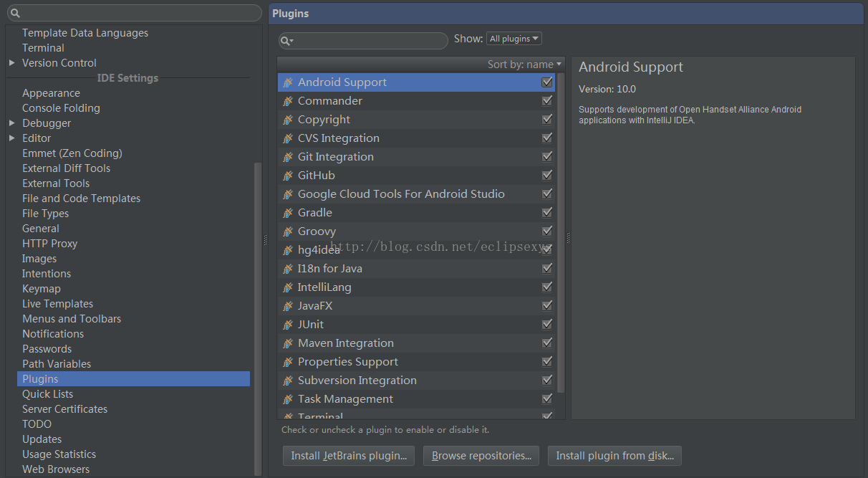
Task: Open Usage Statistics settings
Action: [x=59, y=454]
